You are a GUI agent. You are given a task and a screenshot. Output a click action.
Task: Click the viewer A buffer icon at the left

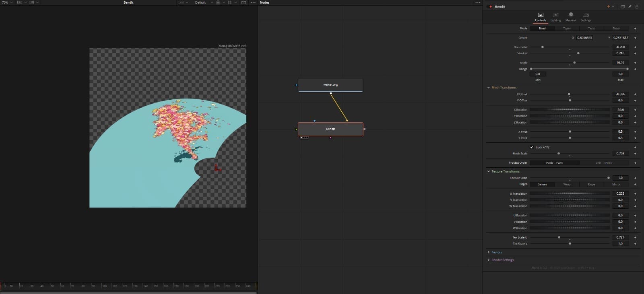[19, 2]
